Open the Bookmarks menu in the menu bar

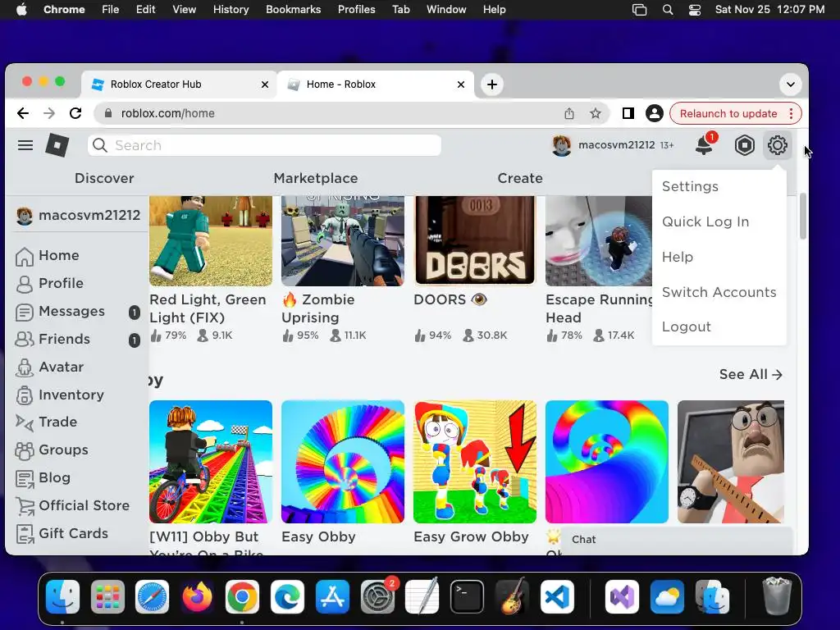click(x=293, y=9)
